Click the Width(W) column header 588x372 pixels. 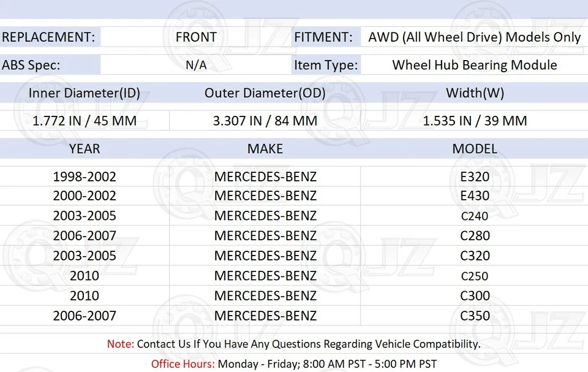475,93
